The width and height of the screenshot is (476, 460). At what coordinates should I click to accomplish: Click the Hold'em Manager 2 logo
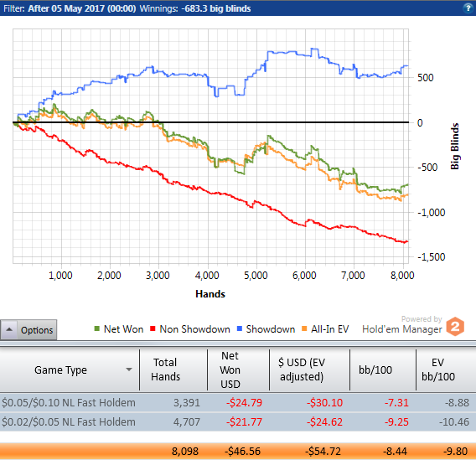click(x=455, y=327)
